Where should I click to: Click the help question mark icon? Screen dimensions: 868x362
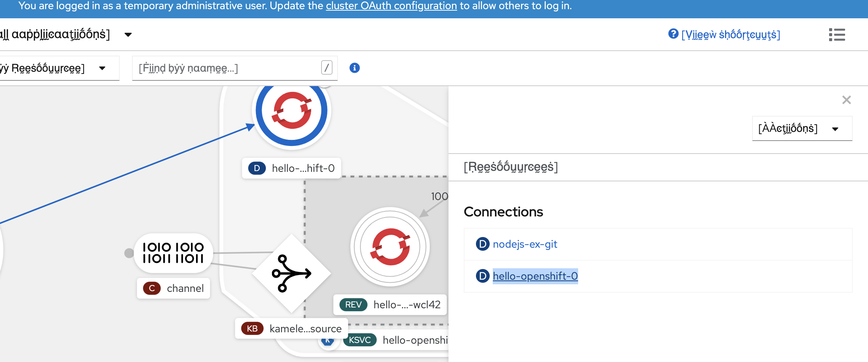[x=673, y=34]
